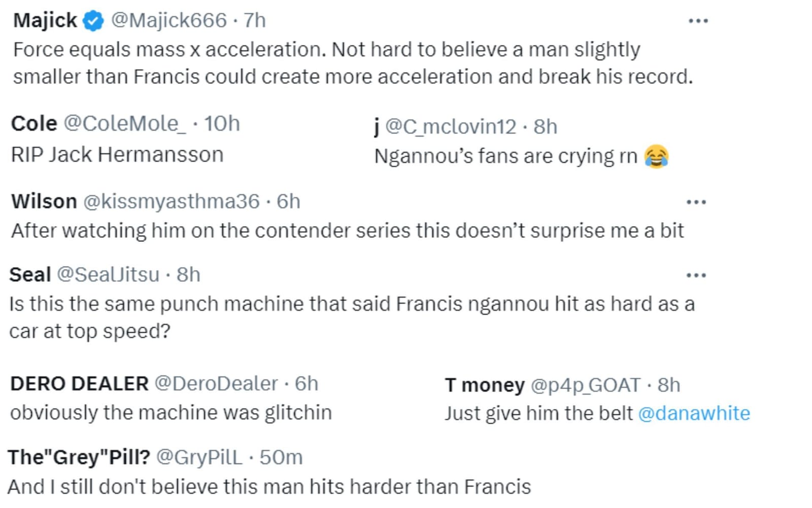Open the @danawhite mention link
812x508 pixels.
click(x=694, y=414)
